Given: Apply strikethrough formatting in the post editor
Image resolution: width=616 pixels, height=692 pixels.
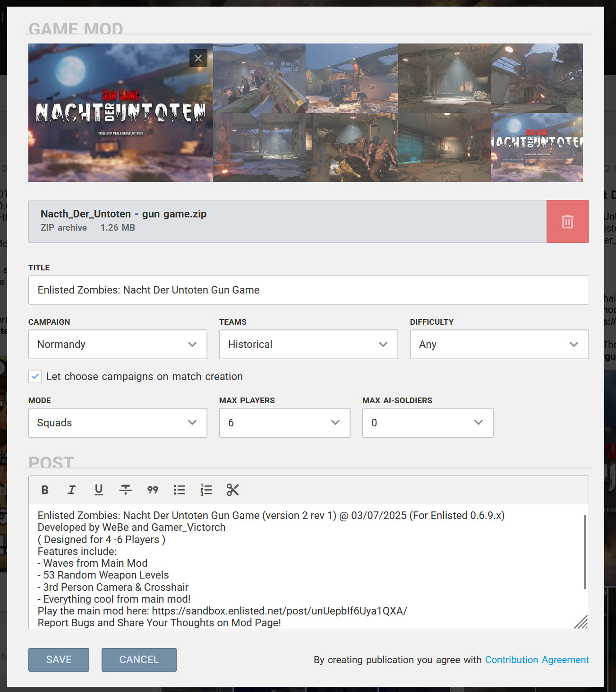Looking at the screenshot, I should tap(126, 490).
